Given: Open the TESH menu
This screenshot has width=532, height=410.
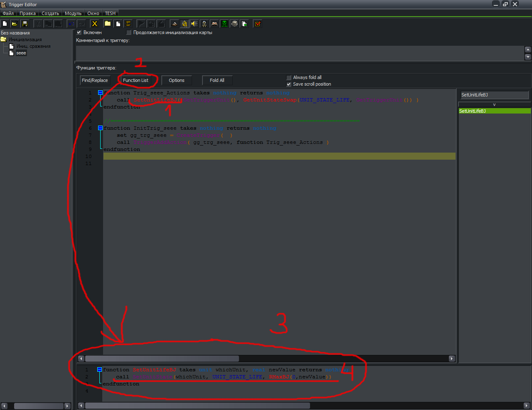Looking at the screenshot, I should [110, 13].
